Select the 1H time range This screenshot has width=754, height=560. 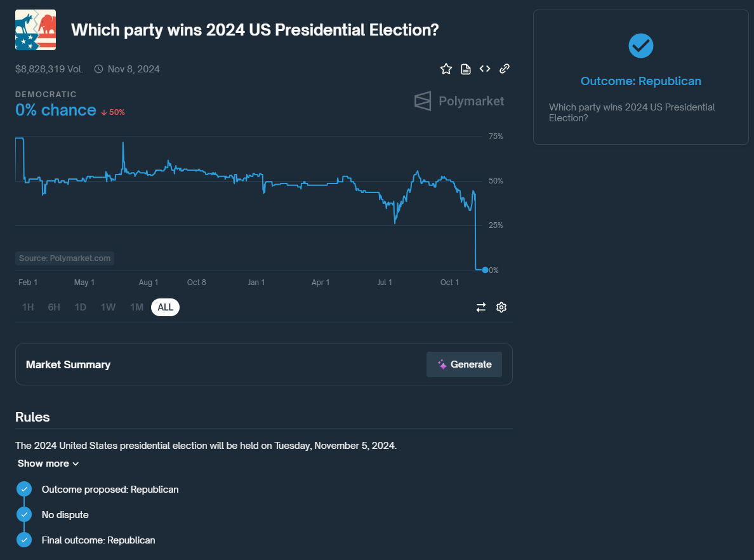28,307
